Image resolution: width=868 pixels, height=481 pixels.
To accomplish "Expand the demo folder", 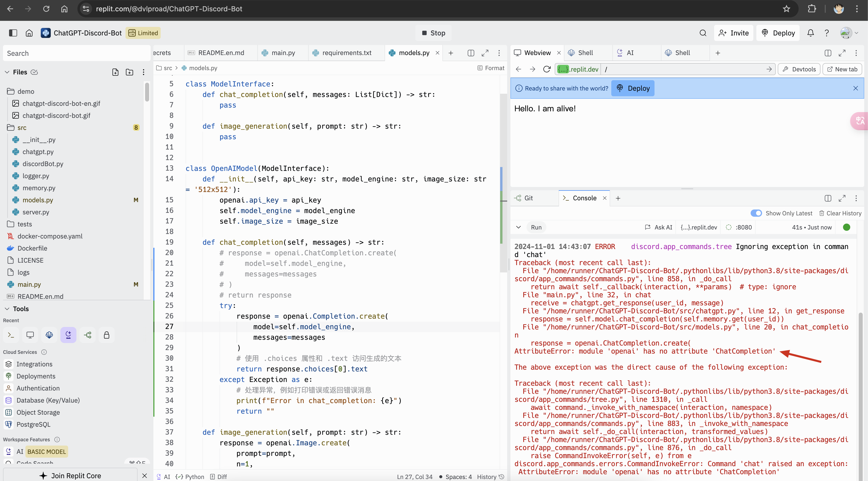I will (21, 91).
